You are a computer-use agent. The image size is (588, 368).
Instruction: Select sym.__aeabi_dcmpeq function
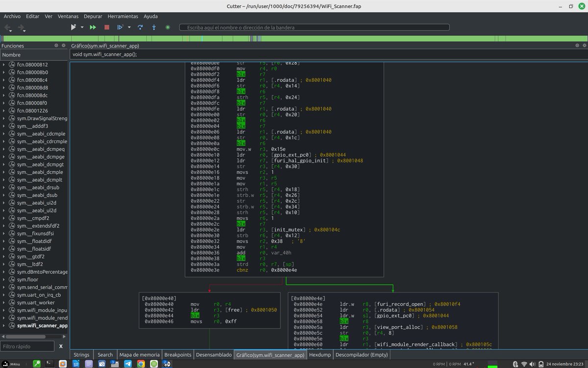41,149
